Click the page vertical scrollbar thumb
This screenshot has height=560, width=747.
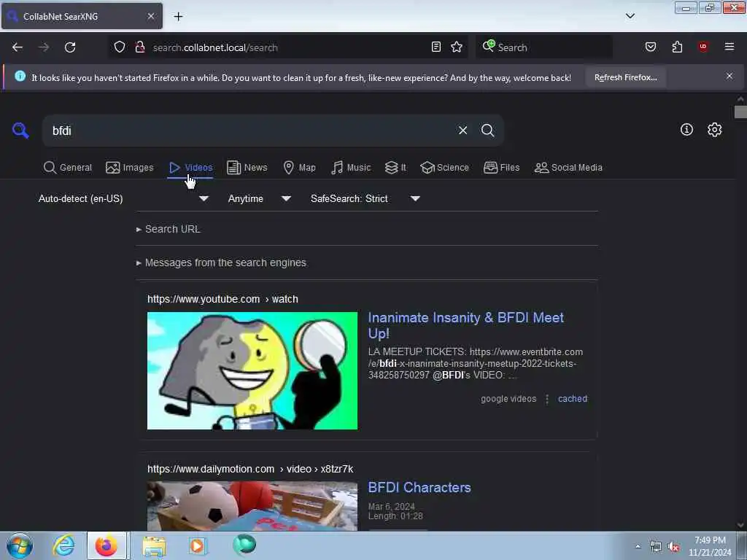740,112
